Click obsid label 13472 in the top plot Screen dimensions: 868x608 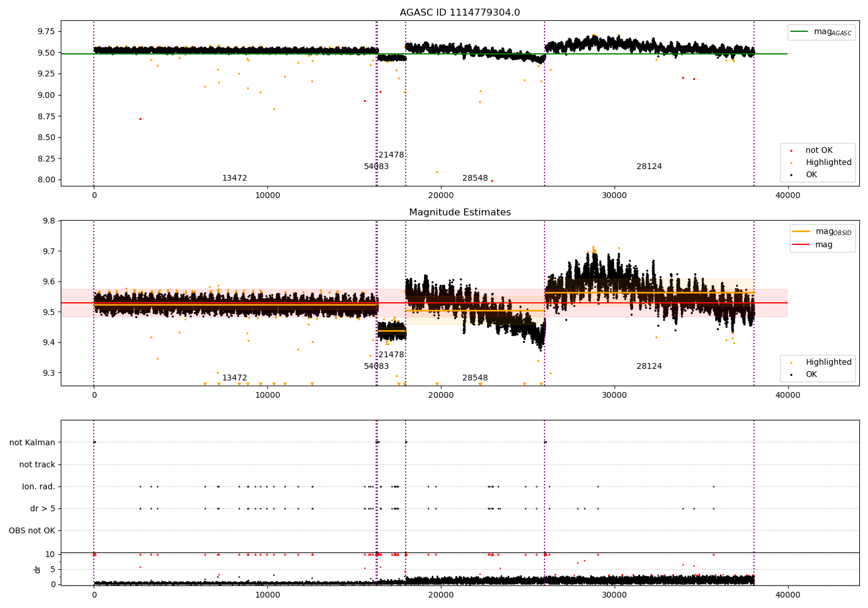click(x=234, y=178)
